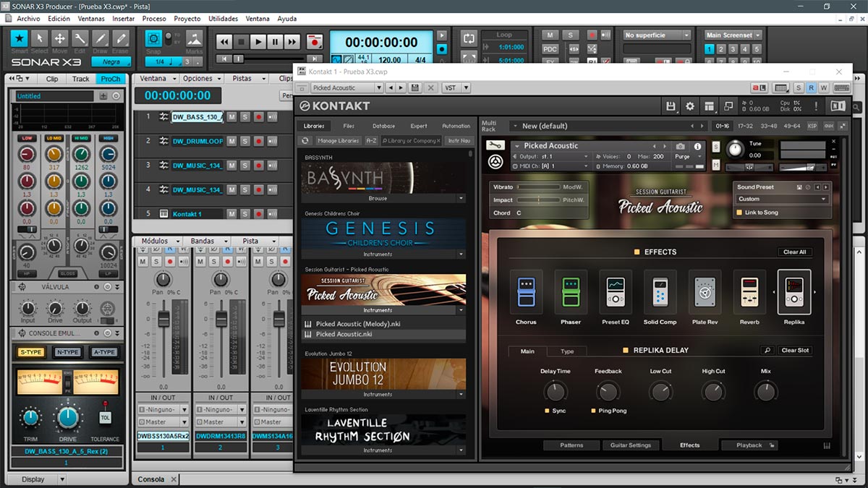This screenshot has width=868, height=488.
Task: Open the Sound Preset Custom dropdown
Action: coord(782,199)
